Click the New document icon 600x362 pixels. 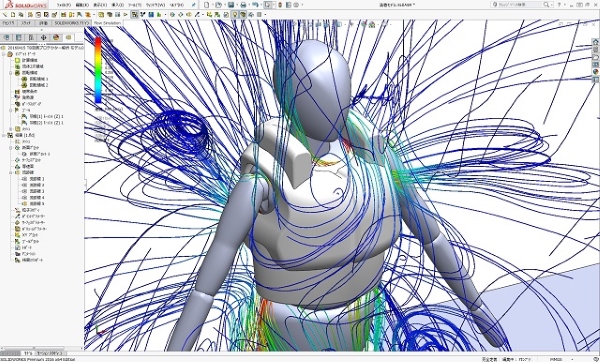tap(207, 5)
